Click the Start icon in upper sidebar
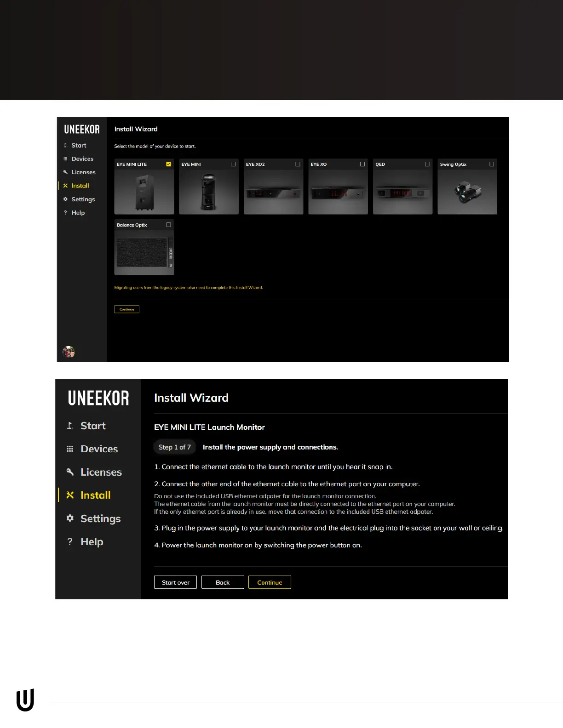Screen dimensions: 563x728 click(x=65, y=145)
